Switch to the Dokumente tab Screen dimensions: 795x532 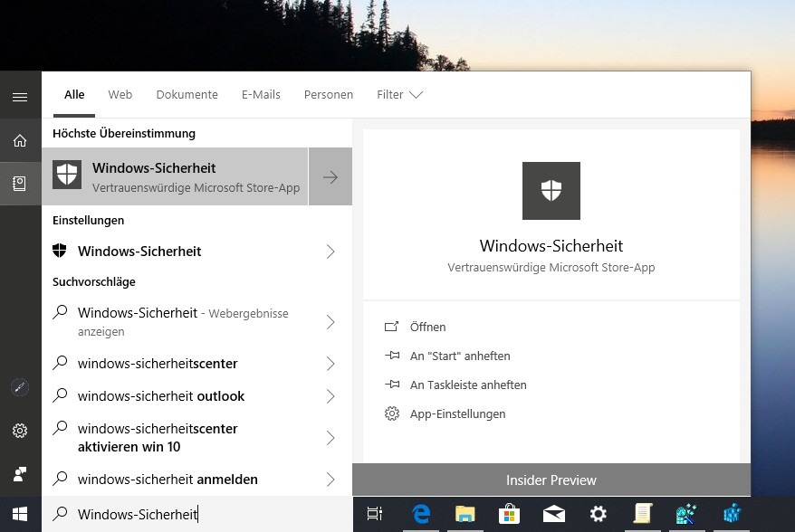[187, 95]
